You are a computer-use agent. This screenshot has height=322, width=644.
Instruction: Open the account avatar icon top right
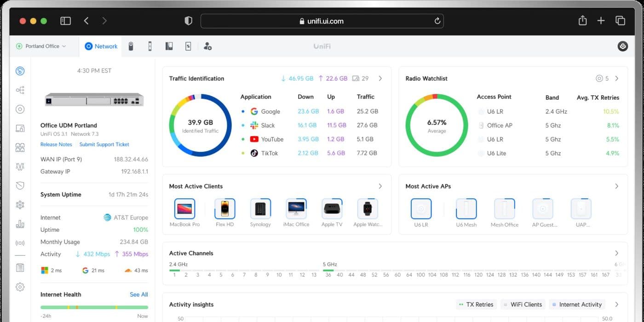(x=622, y=46)
